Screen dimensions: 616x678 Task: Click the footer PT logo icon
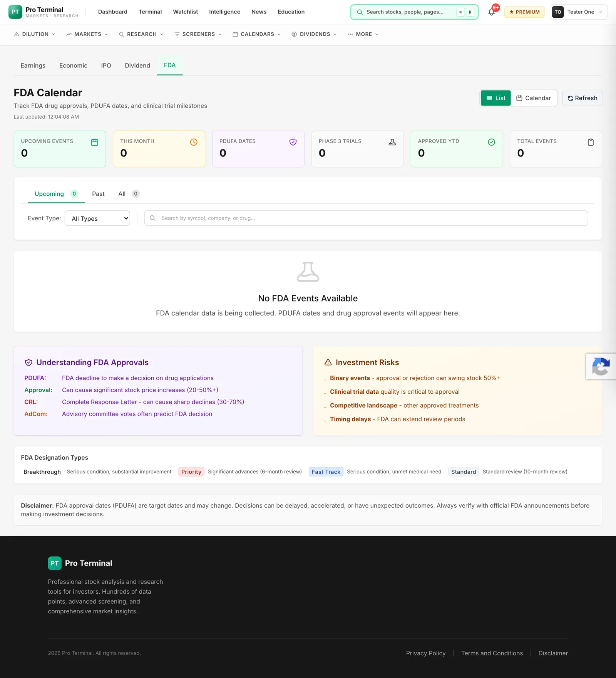coord(55,563)
